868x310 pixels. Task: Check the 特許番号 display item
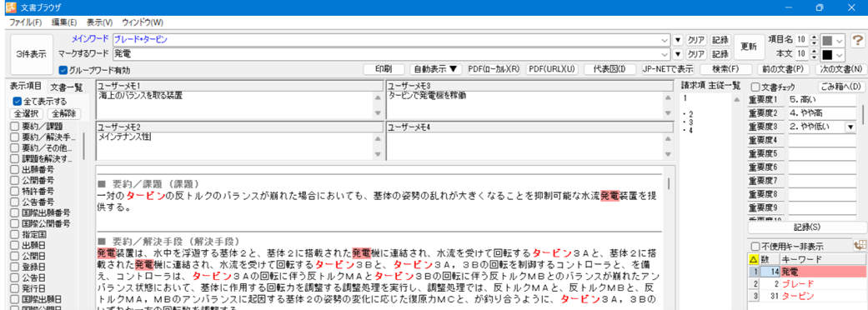[x=14, y=191]
